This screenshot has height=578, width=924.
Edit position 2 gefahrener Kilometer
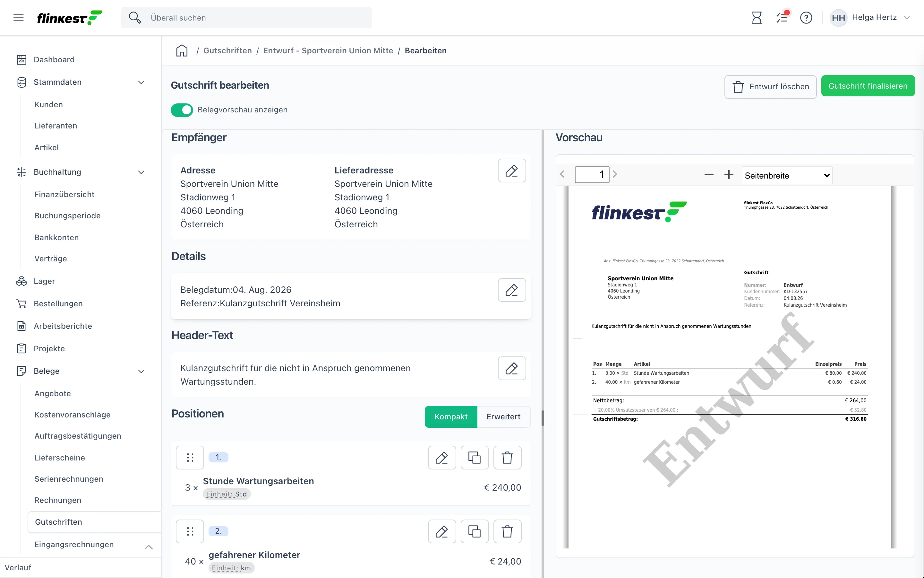pyautogui.click(x=442, y=531)
